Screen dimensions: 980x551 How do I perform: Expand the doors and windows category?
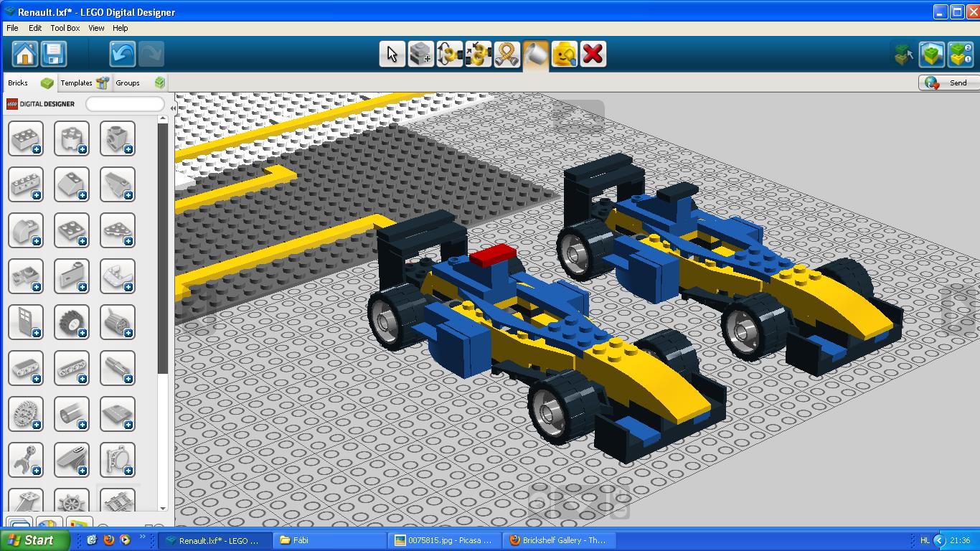[x=26, y=322]
